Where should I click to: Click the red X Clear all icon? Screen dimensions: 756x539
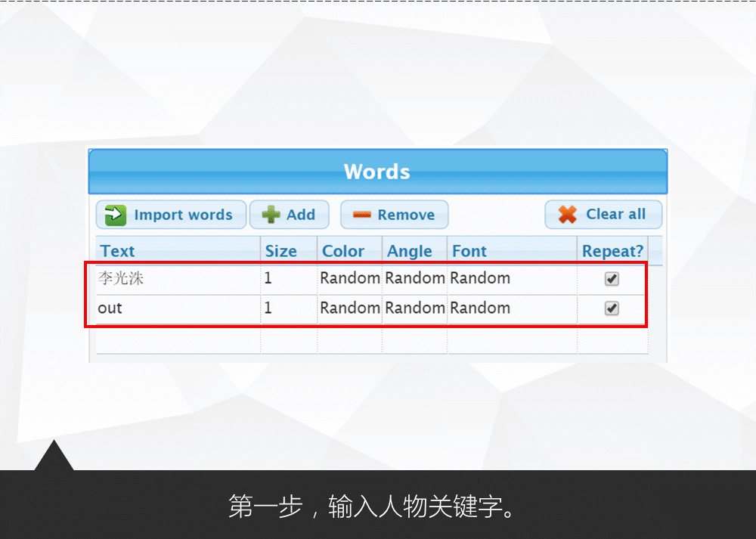(x=567, y=215)
